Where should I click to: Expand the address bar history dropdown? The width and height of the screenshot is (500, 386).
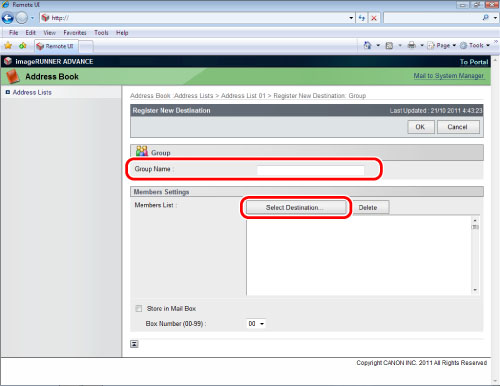click(x=351, y=18)
